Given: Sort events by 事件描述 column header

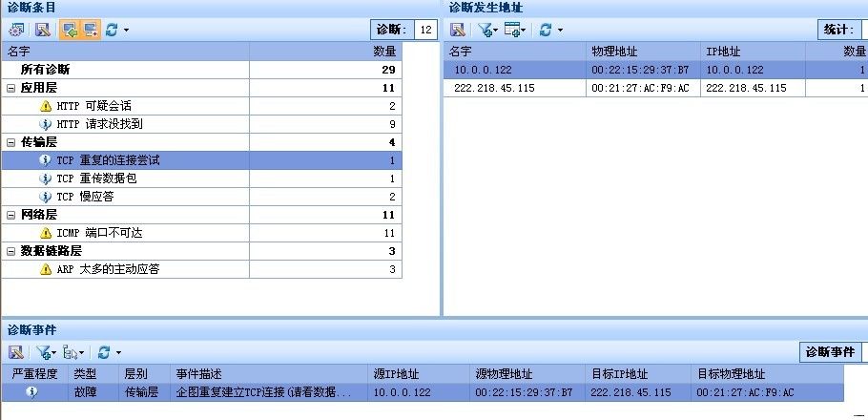Looking at the screenshot, I should pyautogui.click(x=270, y=374).
